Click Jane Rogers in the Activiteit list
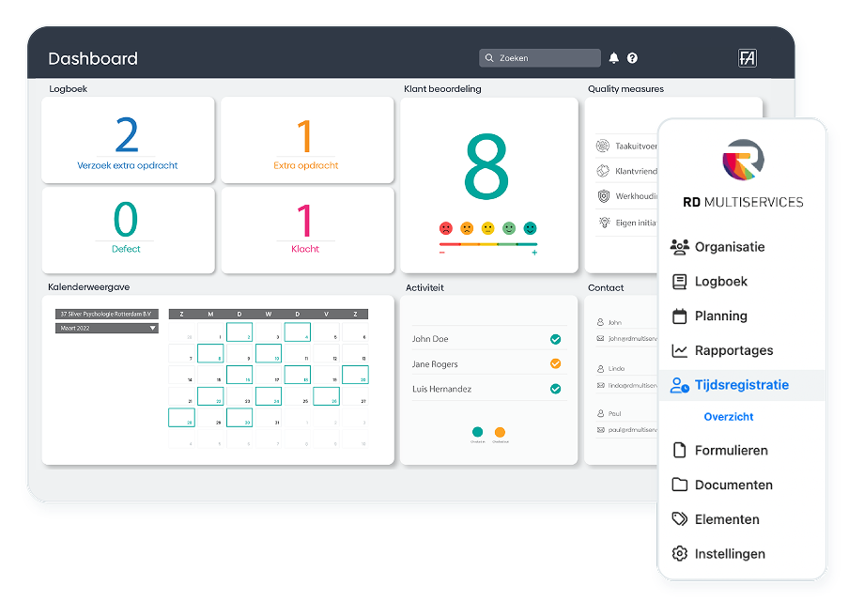The width and height of the screenshot is (864, 616). tap(435, 364)
